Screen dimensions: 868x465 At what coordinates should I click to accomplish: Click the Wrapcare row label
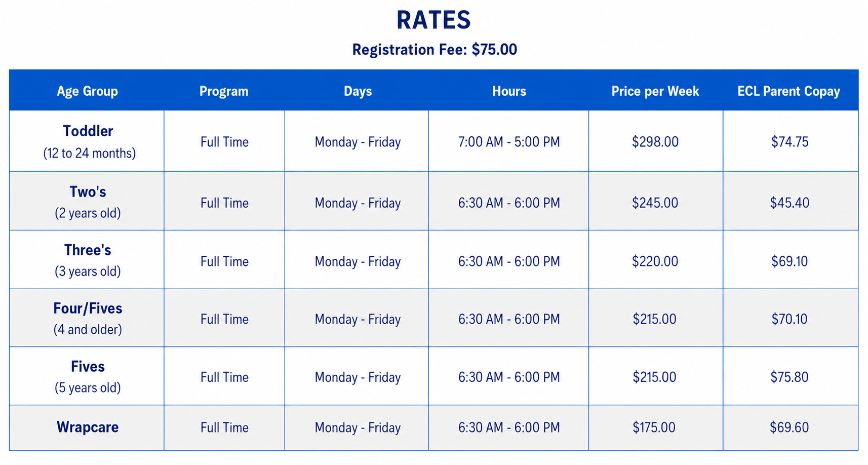(87, 427)
